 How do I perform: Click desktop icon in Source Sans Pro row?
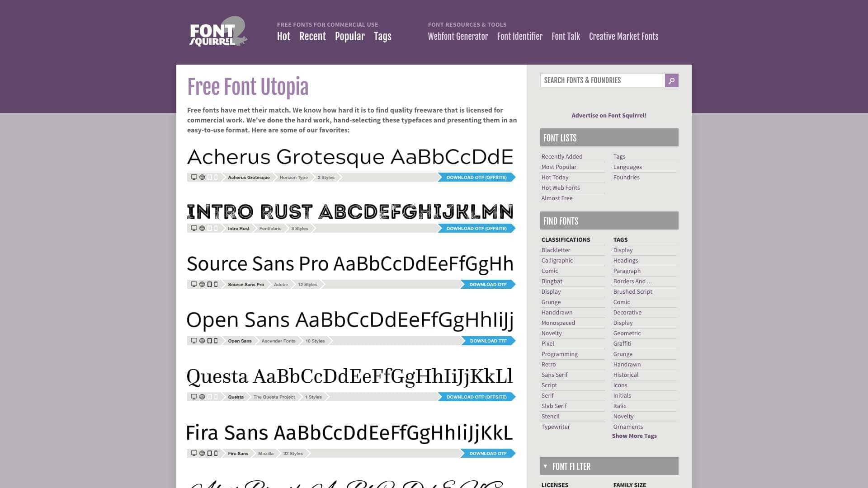click(194, 284)
